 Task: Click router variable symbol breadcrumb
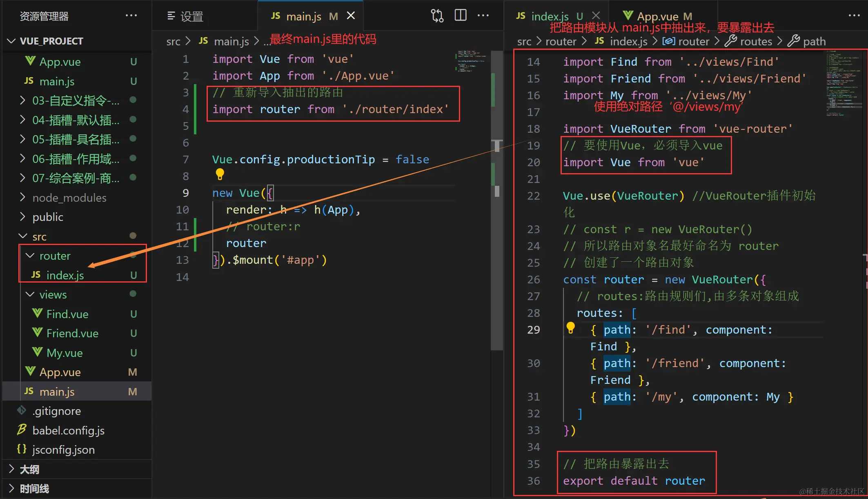coord(693,41)
